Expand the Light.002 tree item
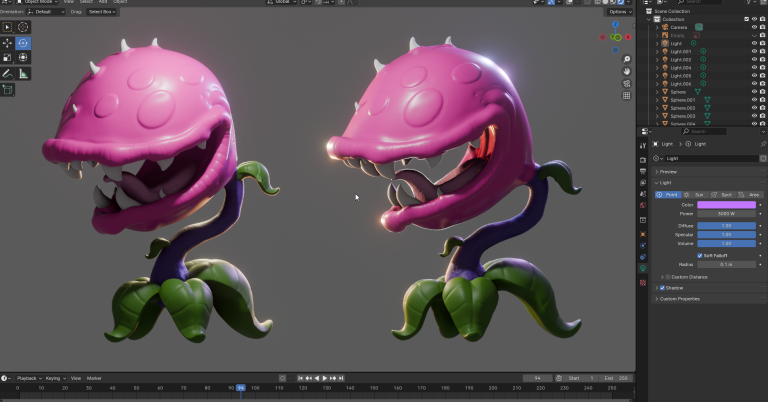 (657, 60)
